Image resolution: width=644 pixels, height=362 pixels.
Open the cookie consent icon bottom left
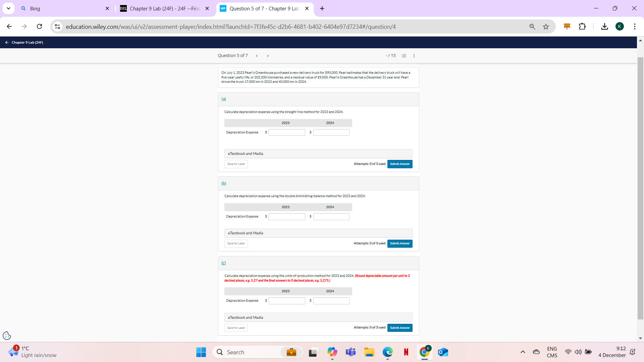(x=7, y=336)
